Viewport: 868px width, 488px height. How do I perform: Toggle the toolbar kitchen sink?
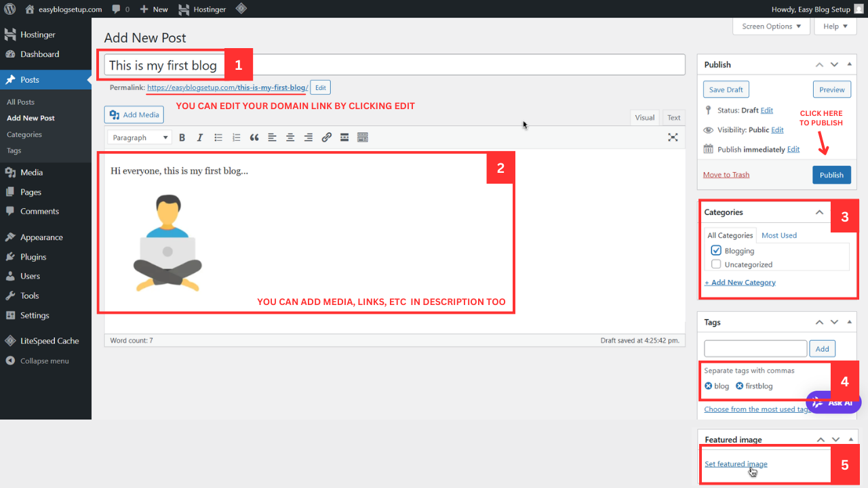click(x=362, y=138)
